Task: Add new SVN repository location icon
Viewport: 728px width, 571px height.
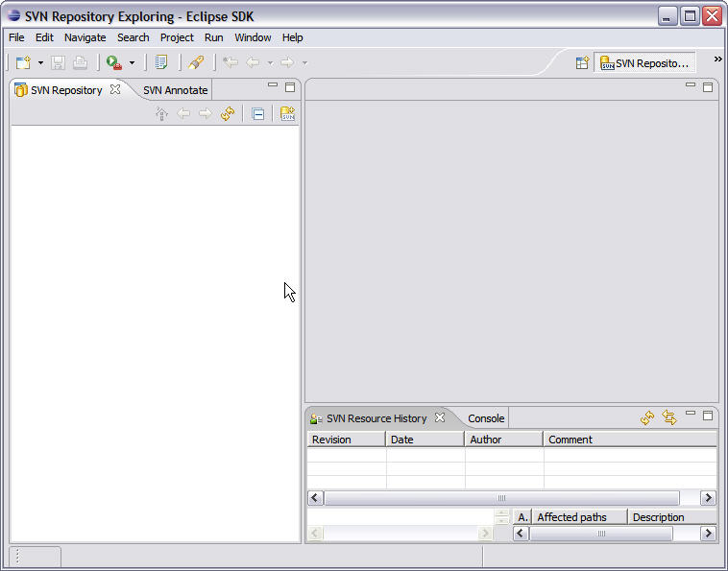Action: (x=287, y=113)
